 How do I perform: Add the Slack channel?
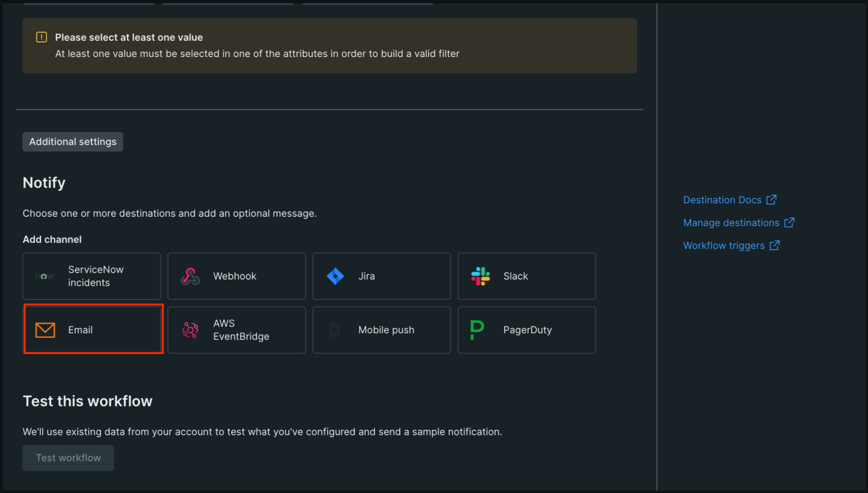pyautogui.click(x=527, y=276)
